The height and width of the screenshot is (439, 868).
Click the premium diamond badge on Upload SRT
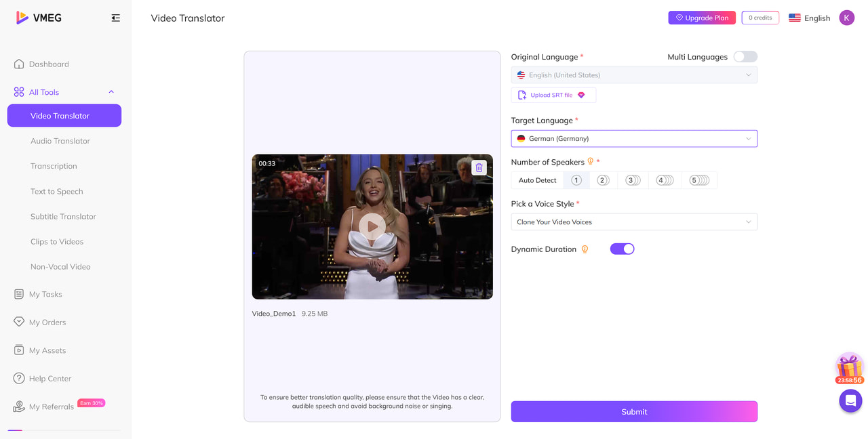pyautogui.click(x=581, y=96)
